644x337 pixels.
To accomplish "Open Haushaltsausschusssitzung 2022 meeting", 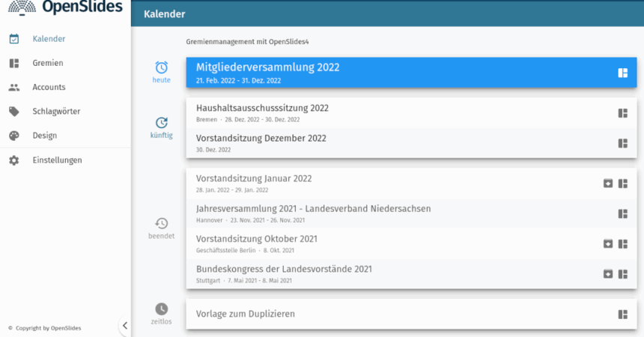I will click(411, 113).
